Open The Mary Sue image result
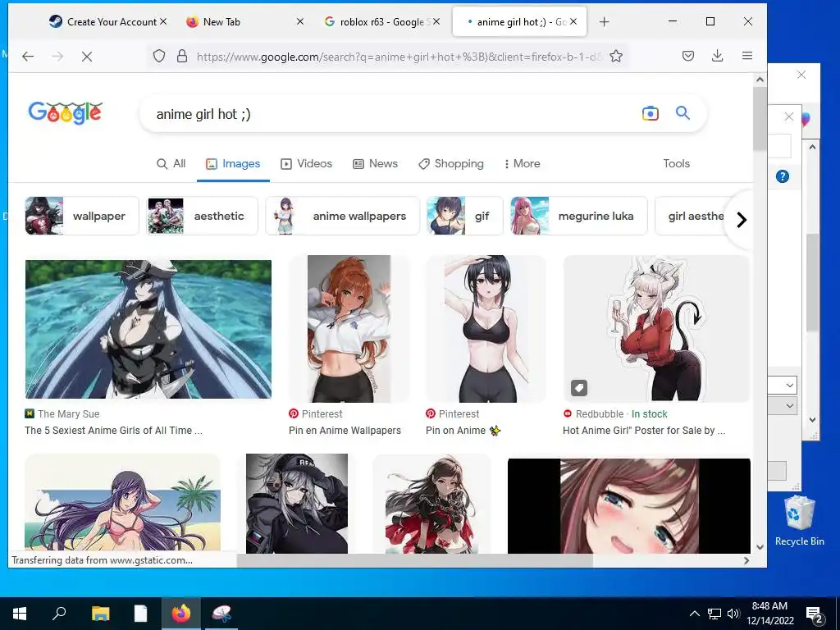The height and width of the screenshot is (630, 840). 148,329
